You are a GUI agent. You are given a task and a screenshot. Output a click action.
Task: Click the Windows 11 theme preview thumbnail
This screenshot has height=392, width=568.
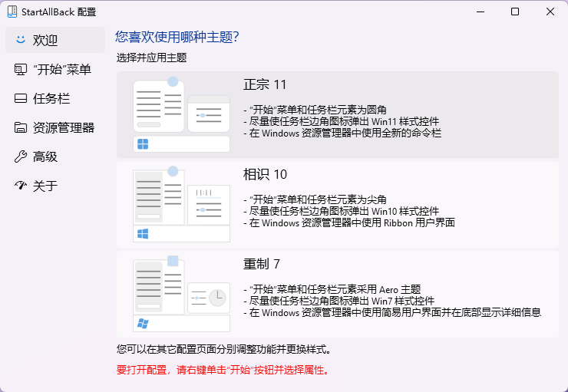pos(181,114)
